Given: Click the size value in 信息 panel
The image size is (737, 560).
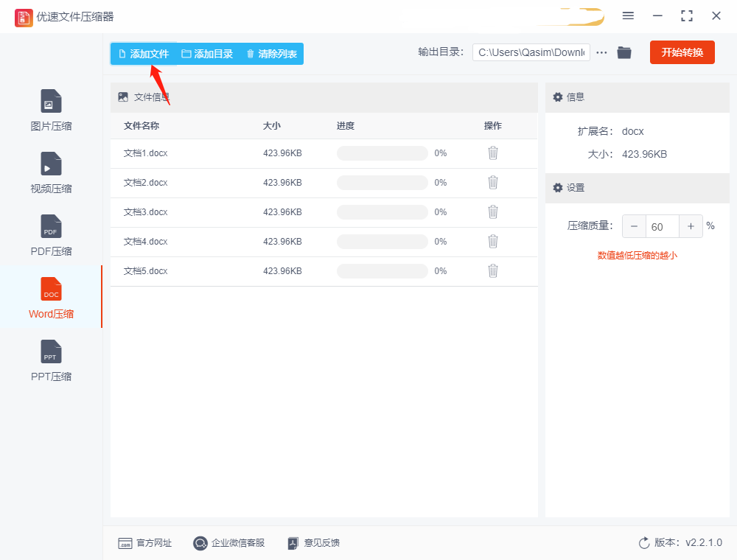Looking at the screenshot, I should [644, 155].
